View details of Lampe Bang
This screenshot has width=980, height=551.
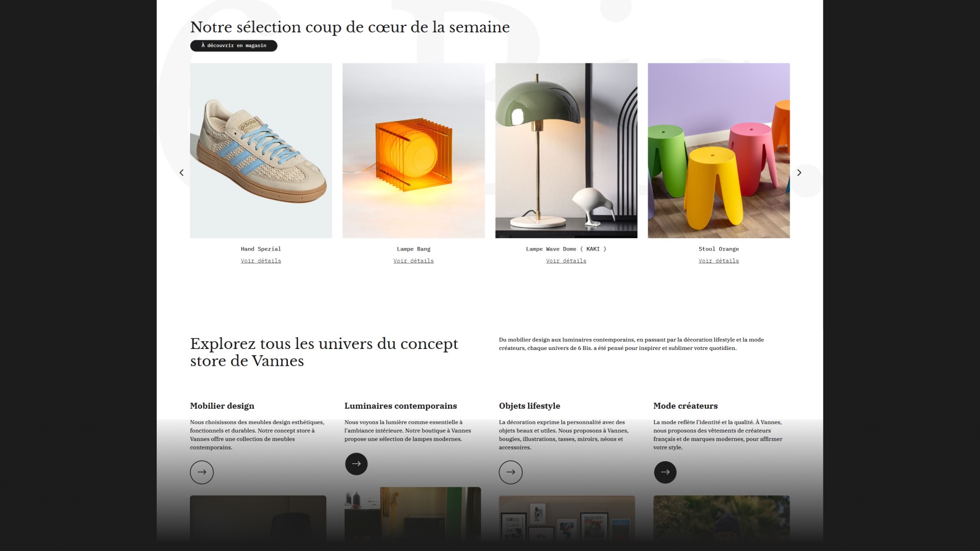pos(413,261)
